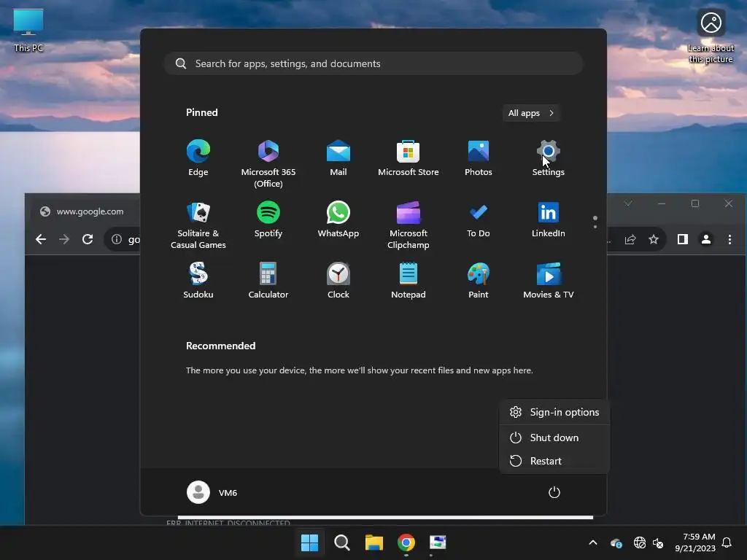Open the network globe tray icon
This screenshot has height=560, width=747.
(x=640, y=542)
